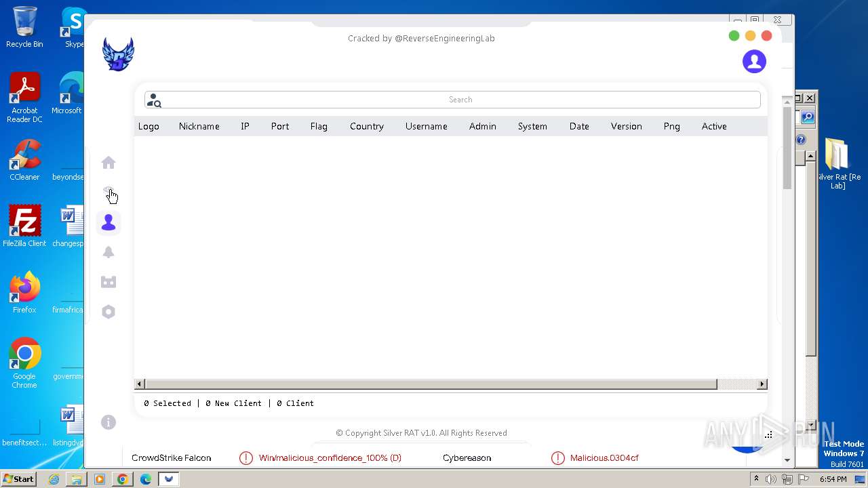The width and height of the screenshot is (868, 488).
Task: Sort by the Port column header
Action: tap(279, 126)
